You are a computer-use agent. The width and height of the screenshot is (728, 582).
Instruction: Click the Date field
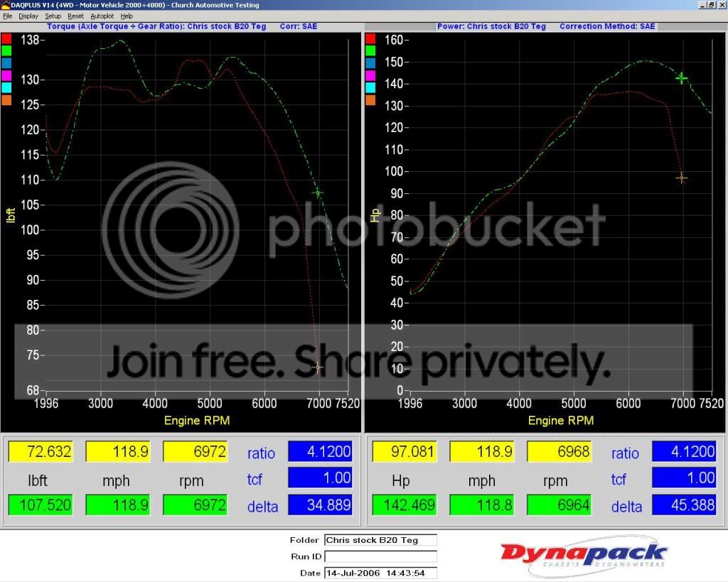(380, 573)
